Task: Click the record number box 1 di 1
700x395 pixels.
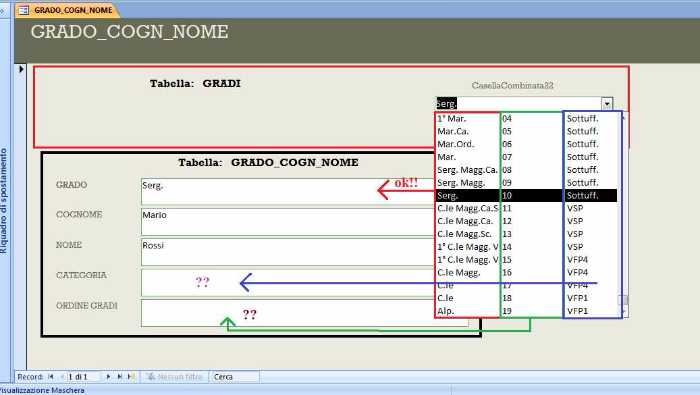Action: coord(83,377)
